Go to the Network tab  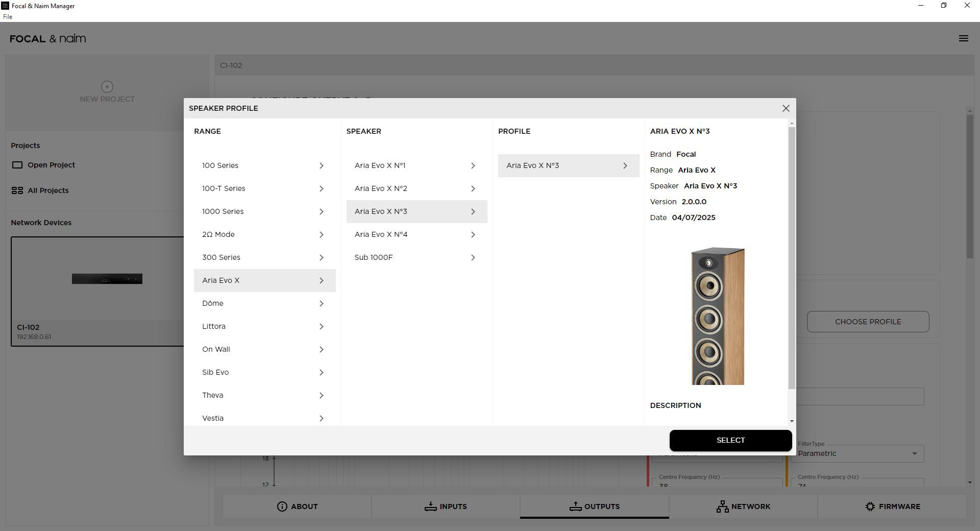click(x=743, y=506)
